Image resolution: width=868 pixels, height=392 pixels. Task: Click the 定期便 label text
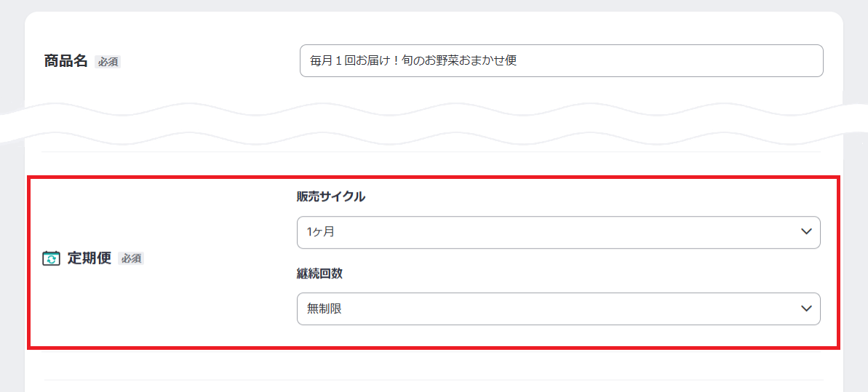[x=89, y=258]
